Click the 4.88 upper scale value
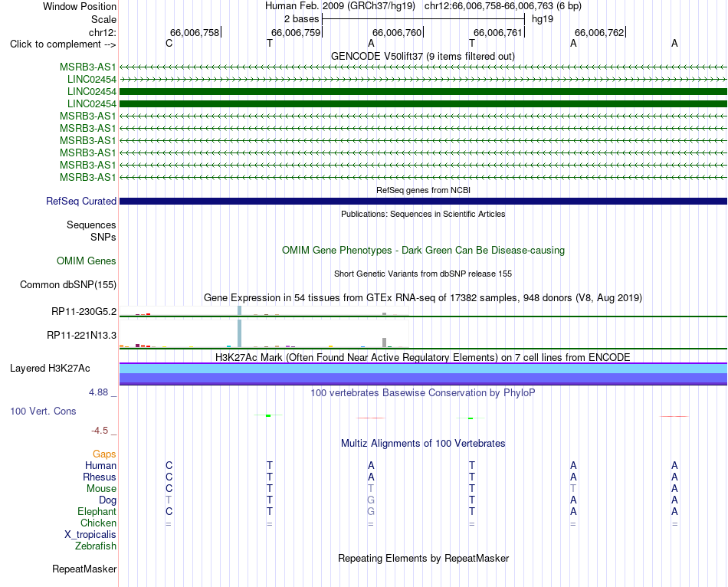 (98, 392)
